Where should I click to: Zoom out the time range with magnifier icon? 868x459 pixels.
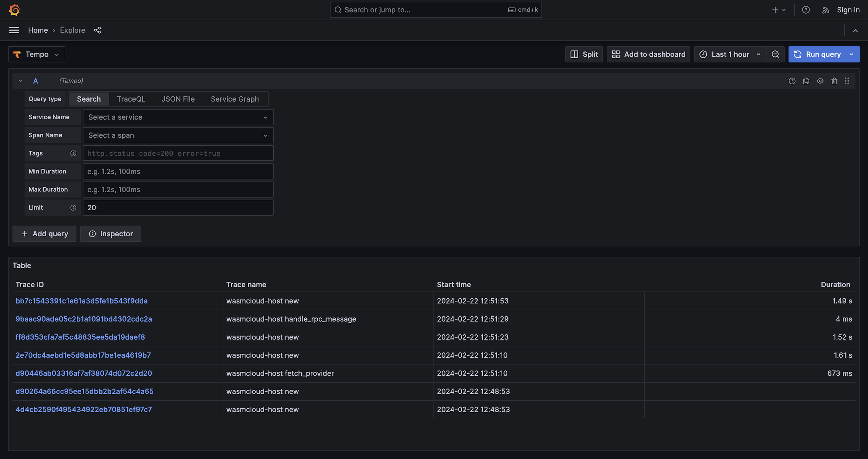[775, 54]
